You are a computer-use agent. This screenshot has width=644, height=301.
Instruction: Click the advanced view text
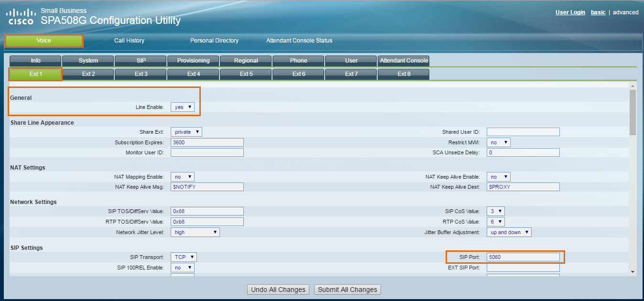pos(625,12)
